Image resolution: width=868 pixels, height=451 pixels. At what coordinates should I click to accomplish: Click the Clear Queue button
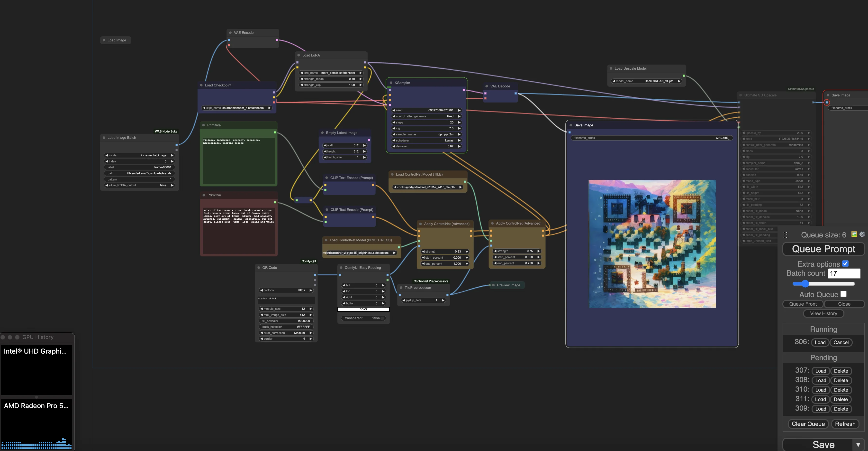pyautogui.click(x=808, y=424)
